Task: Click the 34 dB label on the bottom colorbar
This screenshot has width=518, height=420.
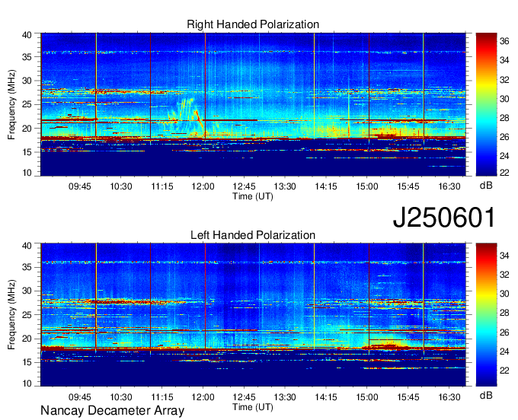Action: (x=504, y=256)
